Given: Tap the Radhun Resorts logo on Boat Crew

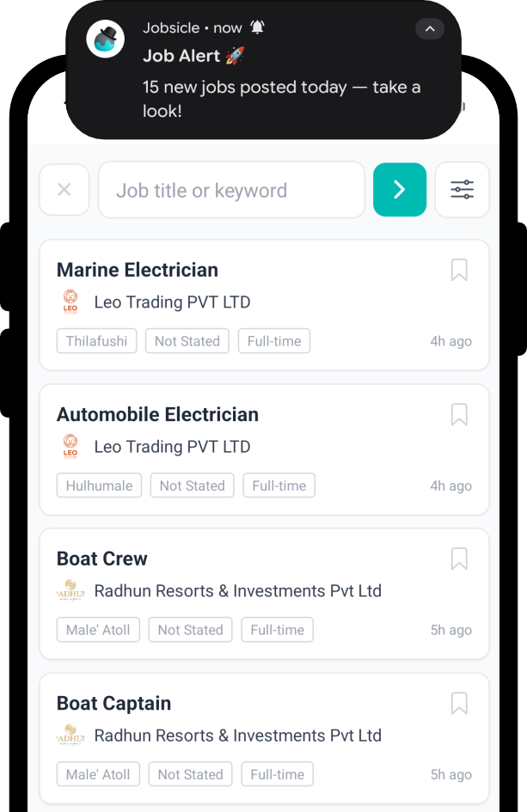Looking at the screenshot, I should [70, 590].
